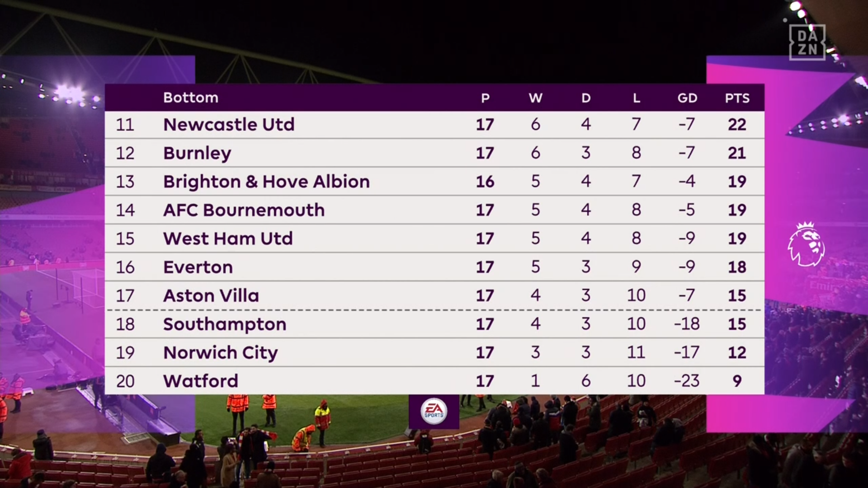Click the L column header
Image resolution: width=868 pixels, height=488 pixels.
tap(636, 98)
